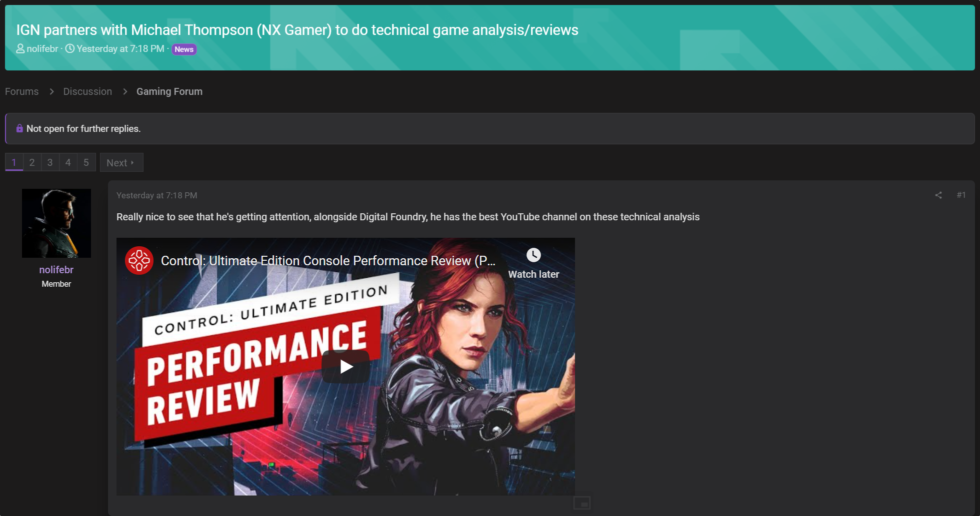Click the 'Member' label under nolifebr
This screenshot has width=980, height=516.
tap(56, 284)
